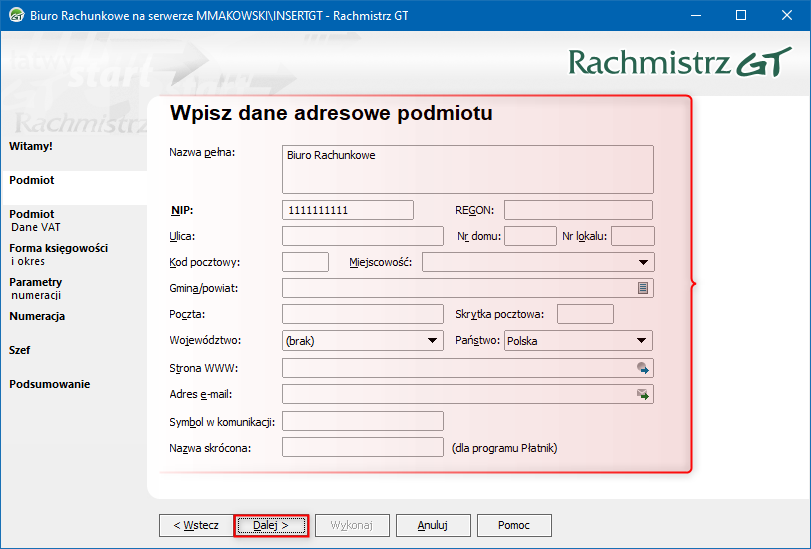Focus the Symbol w komunikacji field
The height and width of the screenshot is (549, 811).
[x=363, y=421]
